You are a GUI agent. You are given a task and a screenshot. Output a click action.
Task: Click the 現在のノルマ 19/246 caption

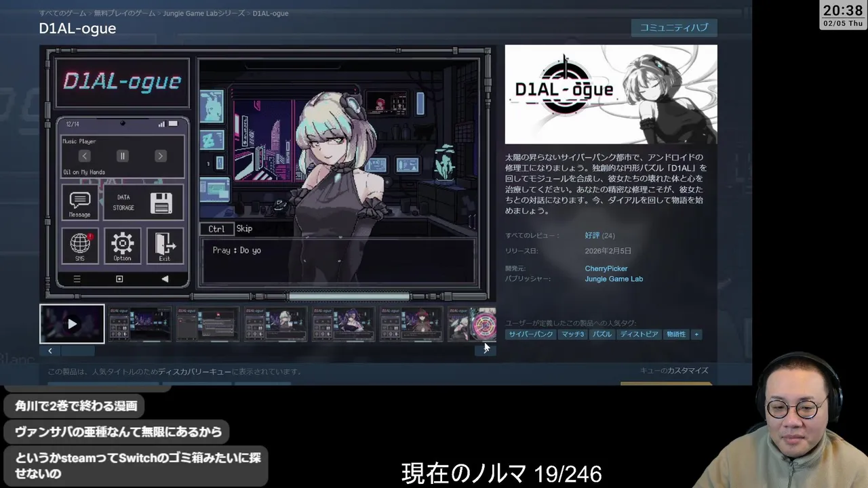(502, 474)
